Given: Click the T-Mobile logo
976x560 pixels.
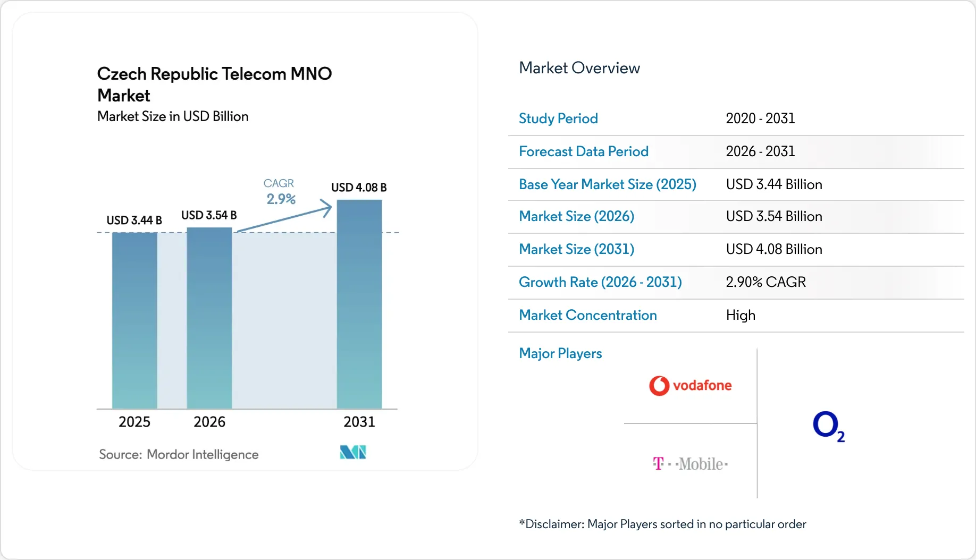Looking at the screenshot, I should (x=690, y=464).
